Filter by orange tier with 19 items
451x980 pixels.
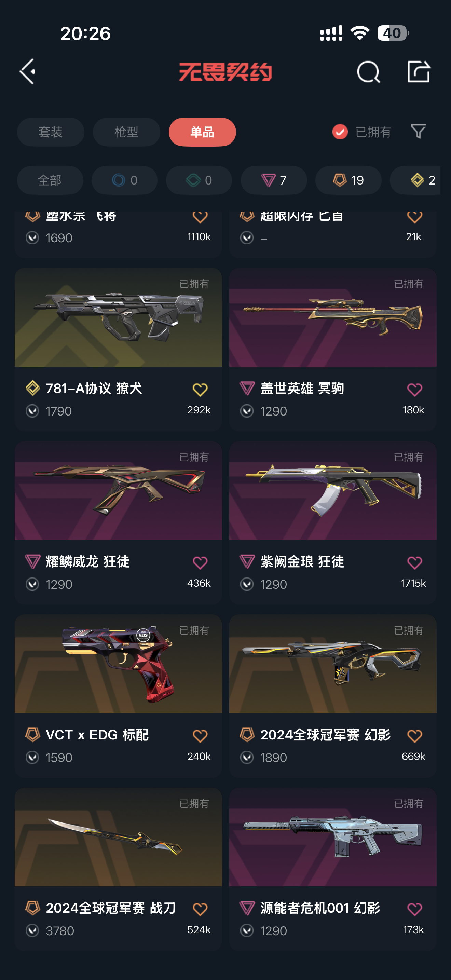348,180
